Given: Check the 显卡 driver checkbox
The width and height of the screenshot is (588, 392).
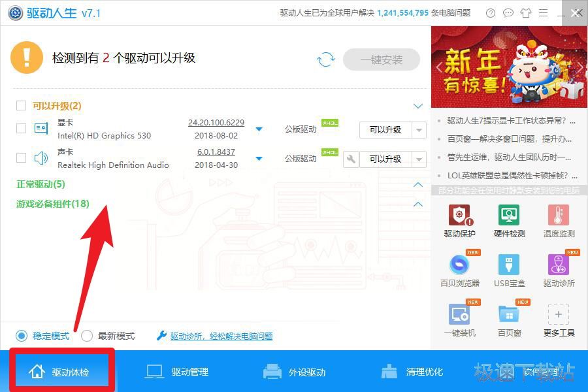Looking at the screenshot, I should (21, 129).
